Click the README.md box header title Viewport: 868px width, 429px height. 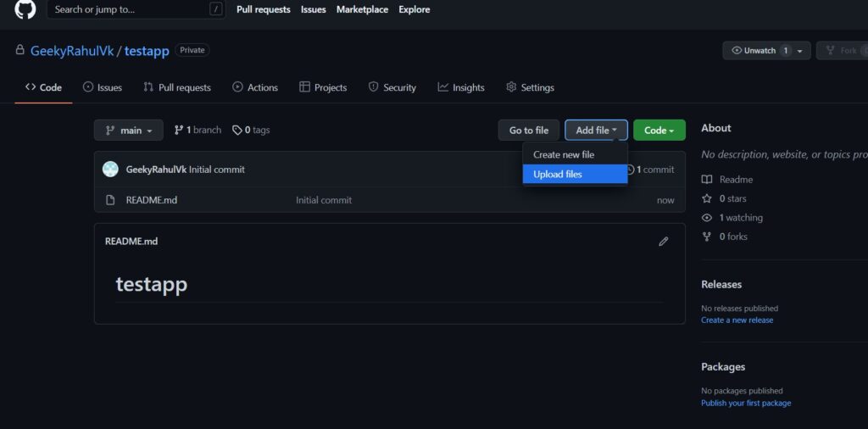pyautogui.click(x=131, y=242)
